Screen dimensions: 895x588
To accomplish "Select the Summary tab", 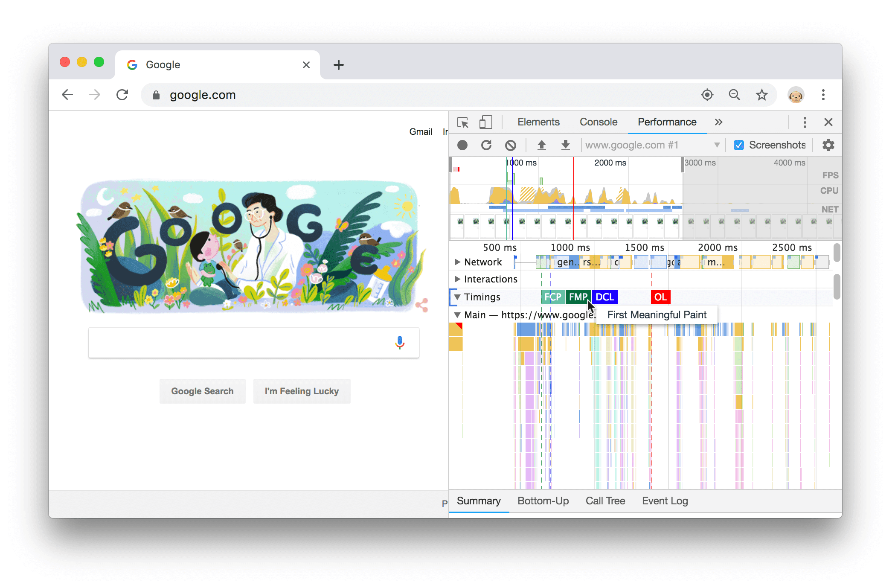I will (x=477, y=500).
